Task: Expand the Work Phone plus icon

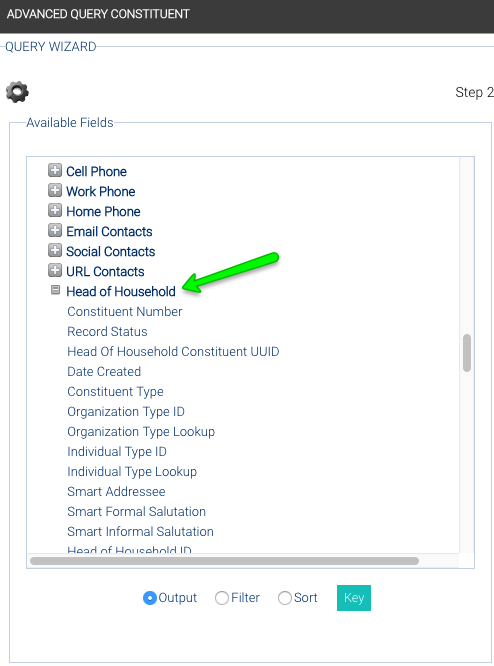Action: pyautogui.click(x=55, y=190)
